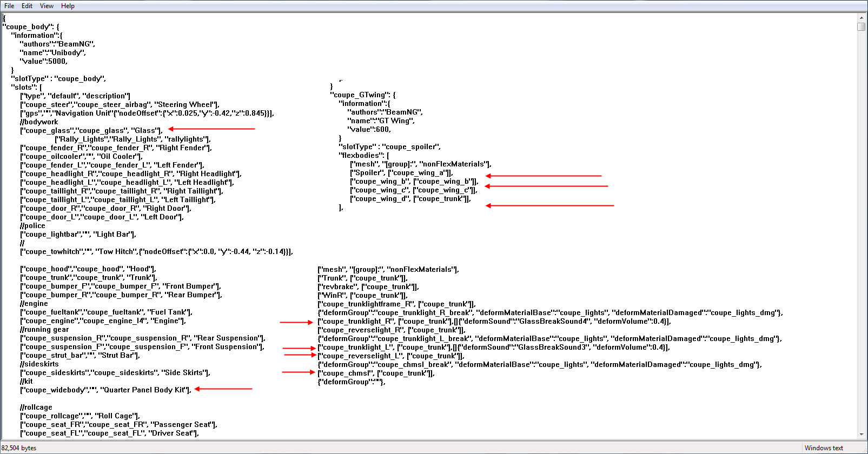Screen dimensions: 868x454
Task: Click the "value":5000 line
Action: [x=44, y=61]
